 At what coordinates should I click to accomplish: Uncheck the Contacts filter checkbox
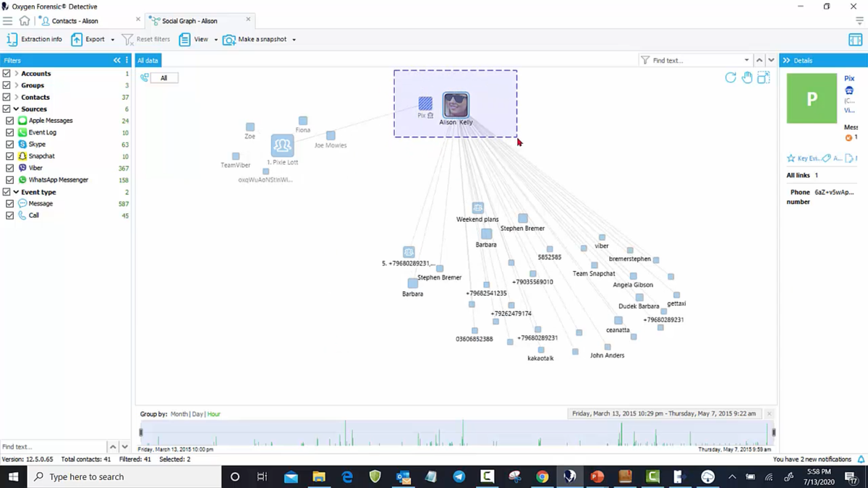tap(7, 97)
